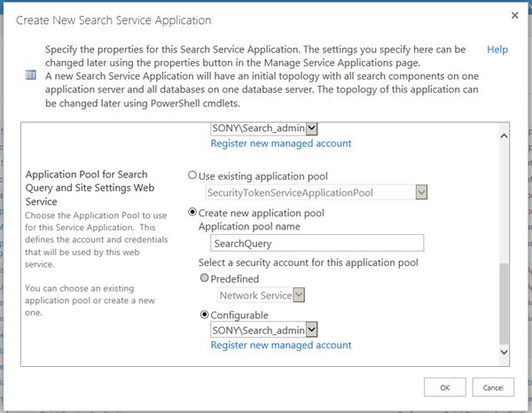
Task: Dismiss the dialog with Cancel
Action: tap(493, 387)
